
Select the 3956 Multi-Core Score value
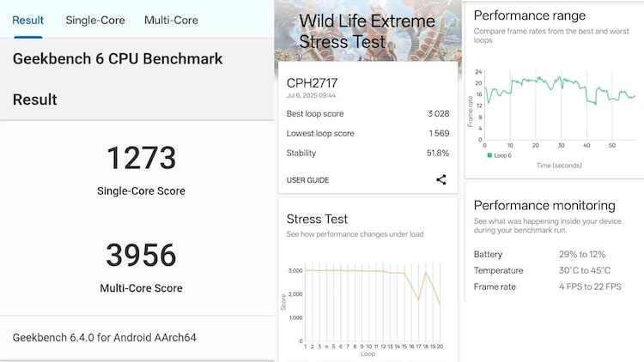pos(141,256)
